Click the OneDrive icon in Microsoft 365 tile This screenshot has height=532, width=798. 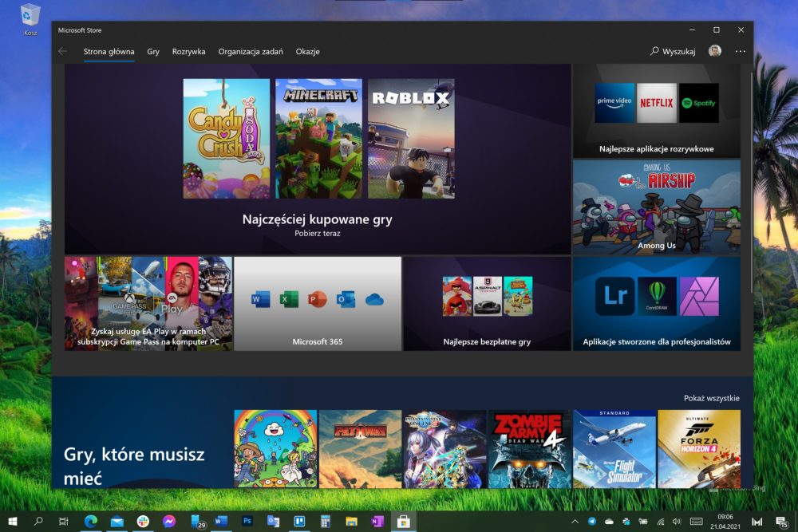click(374, 300)
